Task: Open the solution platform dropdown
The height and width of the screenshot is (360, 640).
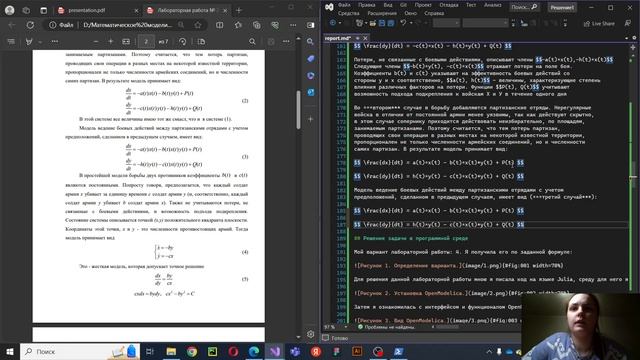Action: click(x=486, y=24)
